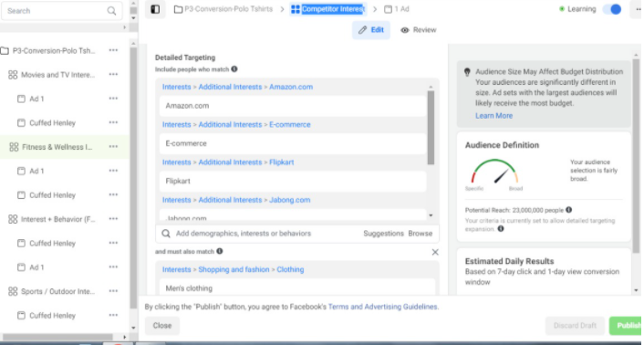
Task: Click info icon beside Potential Reach
Action: 568,210
